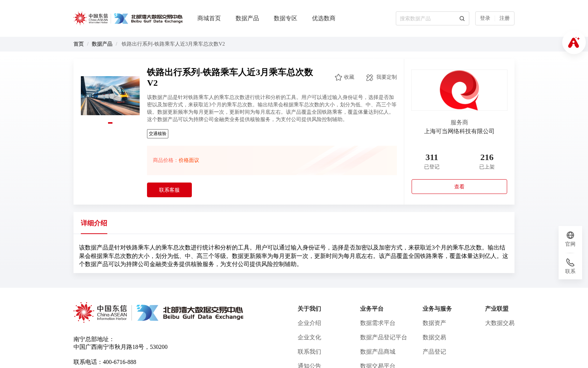The image size is (588, 368).
Task: Open the footer 数据需求平台 link
Action: coord(378,323)
